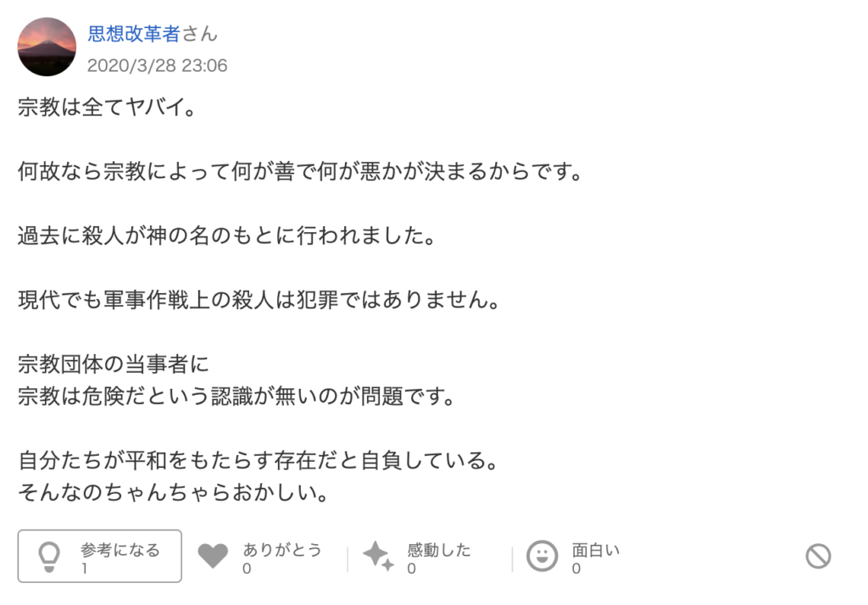Click the lightbulb icon in 参考になる

pos(48,557)
